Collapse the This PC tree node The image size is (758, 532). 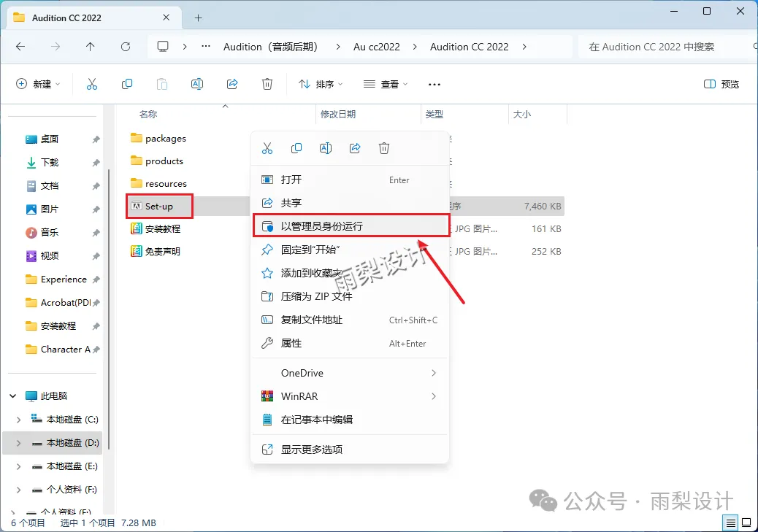pyautogui.click(x=13, y=396)
